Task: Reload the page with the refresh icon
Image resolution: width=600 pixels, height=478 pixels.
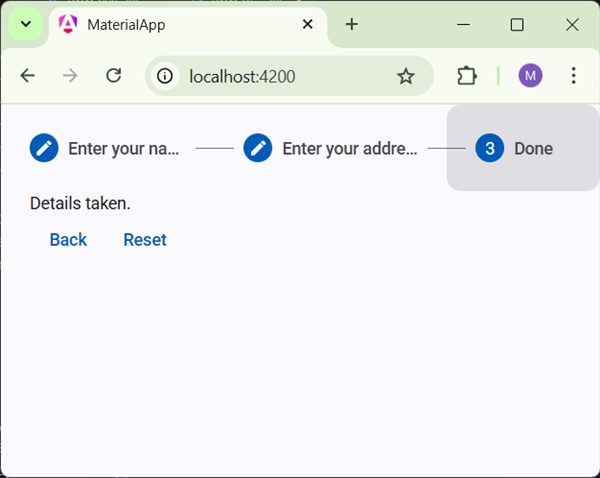Action: point(114,76)
